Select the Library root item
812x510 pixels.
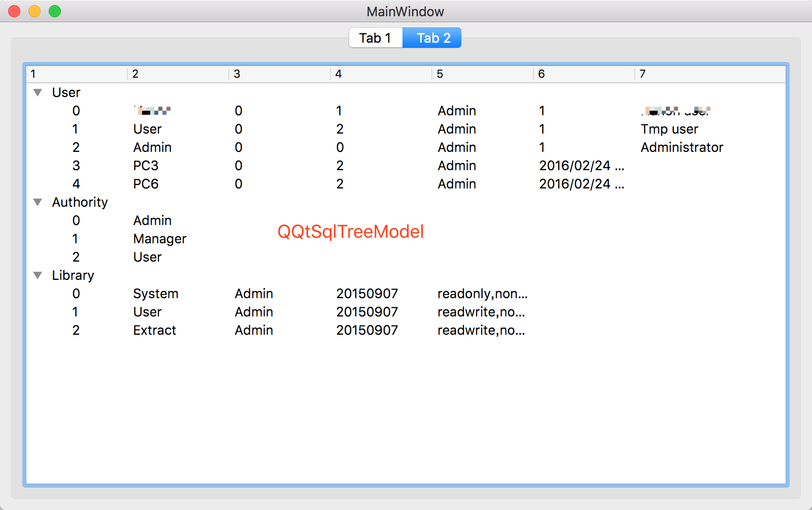pyautogui.click(x=73, y=275)
